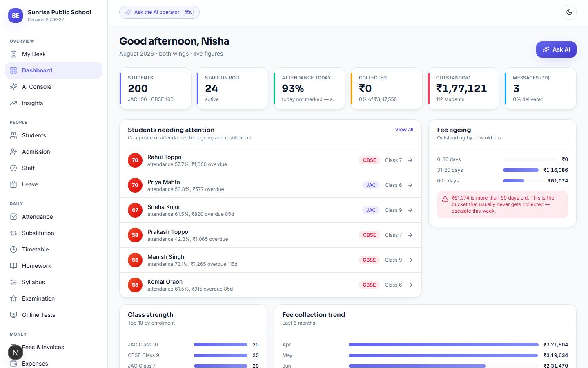
Task: Click the Staff check-circle icon
Action: coord(13,168)
